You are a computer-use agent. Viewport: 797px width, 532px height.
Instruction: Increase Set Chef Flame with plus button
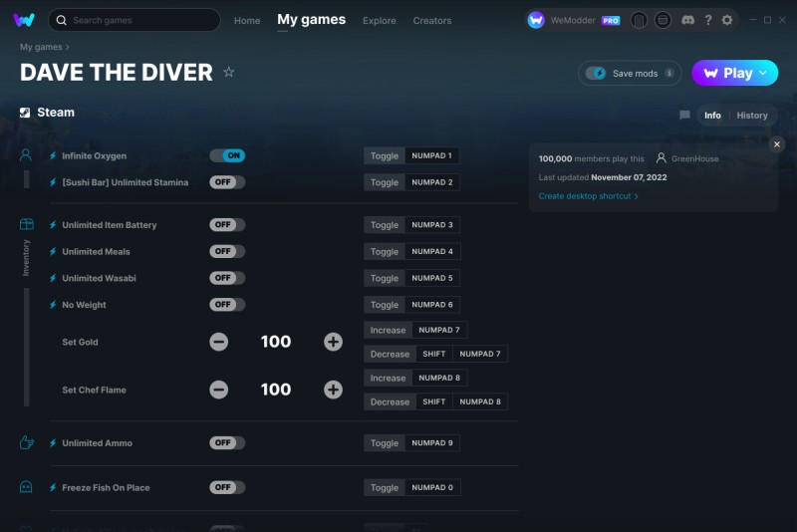tap(333, 390)
